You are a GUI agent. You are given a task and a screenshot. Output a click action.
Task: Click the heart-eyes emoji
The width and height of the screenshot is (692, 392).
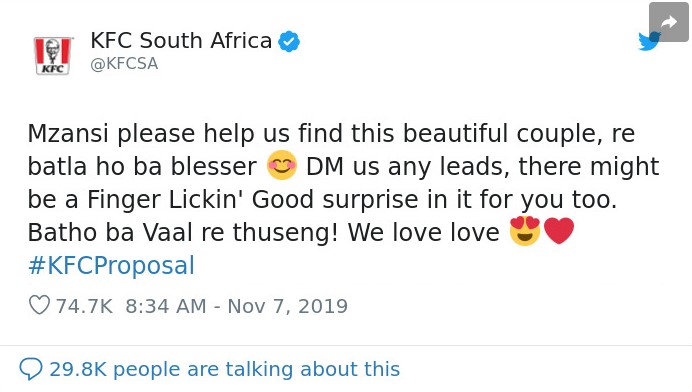point(525,231)
